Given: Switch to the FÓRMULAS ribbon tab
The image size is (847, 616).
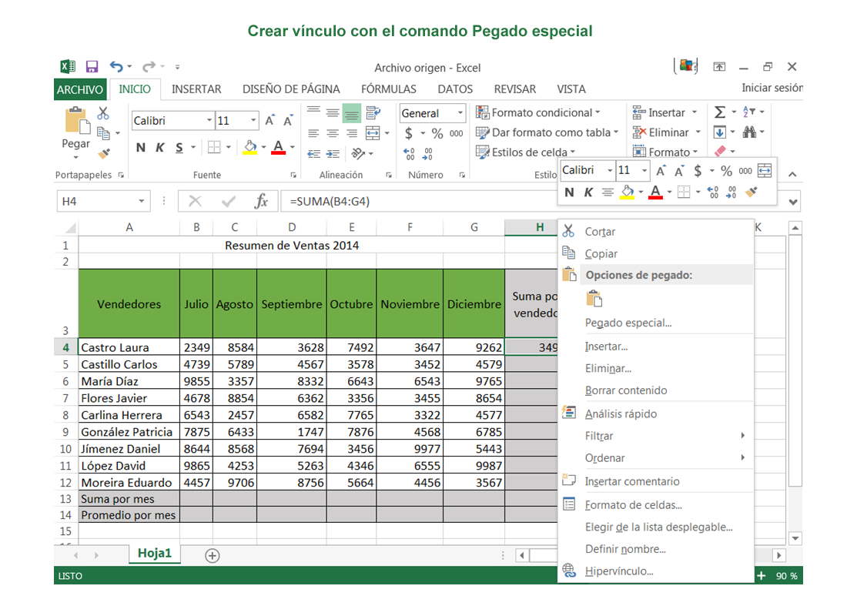Looking at the screenshot, I should tap(389, 89).
